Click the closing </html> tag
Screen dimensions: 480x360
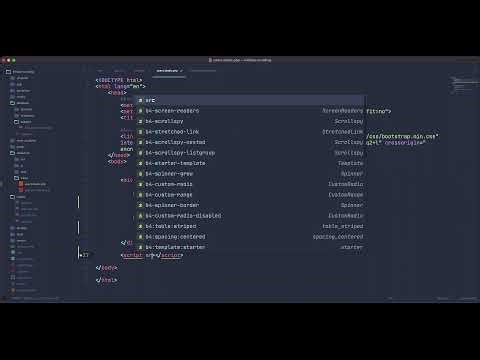106,280
